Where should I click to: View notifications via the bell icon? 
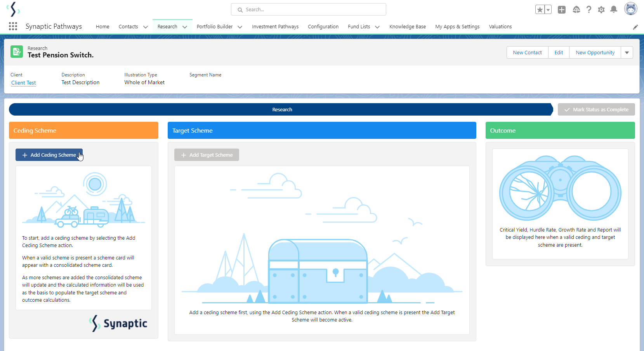tap(614, 10)
